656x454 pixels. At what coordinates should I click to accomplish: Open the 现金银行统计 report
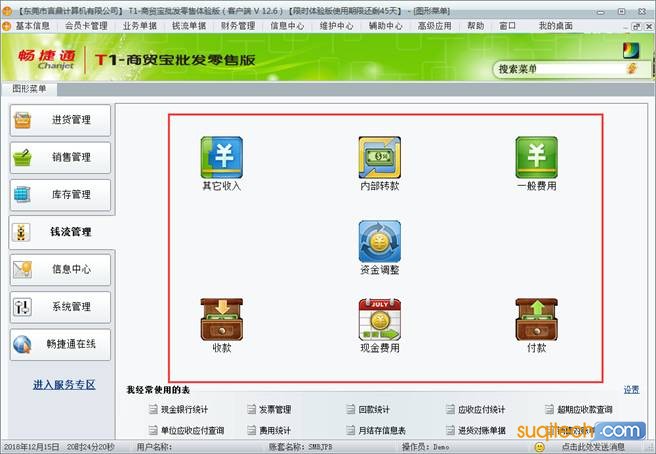pyautogui.click(x=184, y=409)
